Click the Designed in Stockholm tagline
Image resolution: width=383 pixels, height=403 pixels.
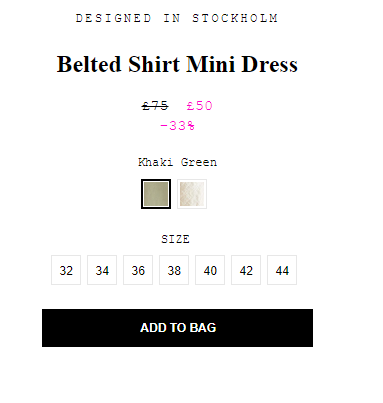point(177,18)
